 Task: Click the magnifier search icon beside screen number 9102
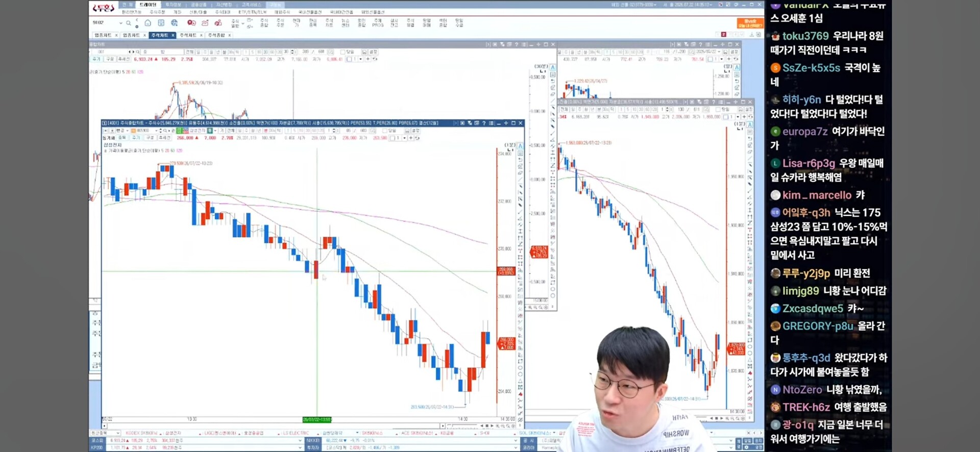coord(129,23)
